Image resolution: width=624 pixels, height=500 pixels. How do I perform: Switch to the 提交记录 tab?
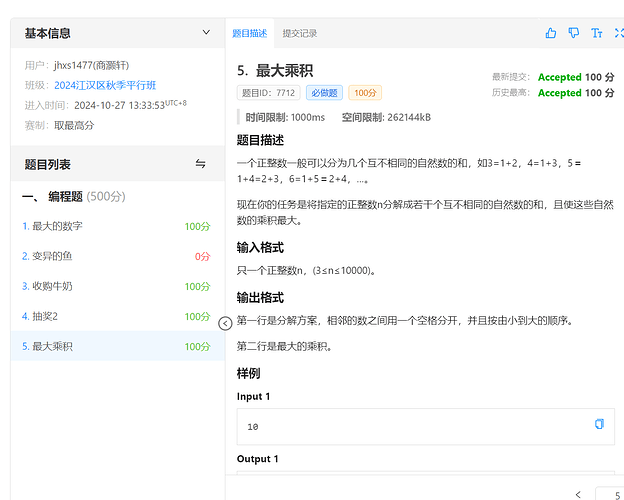(x=300, y=33)
